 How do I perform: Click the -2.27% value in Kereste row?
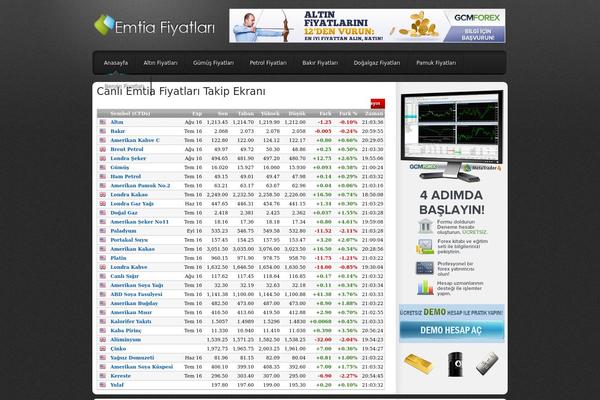pyautogui.click(x=348, y=376)
